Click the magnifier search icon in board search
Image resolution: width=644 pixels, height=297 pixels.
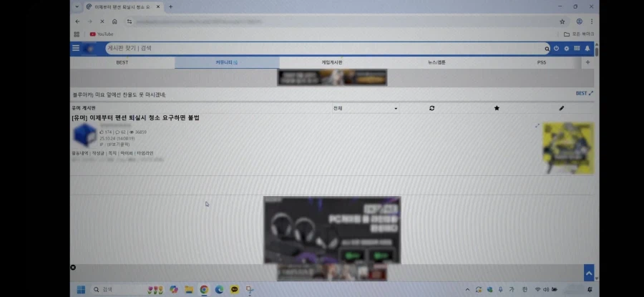coord(547,49)
